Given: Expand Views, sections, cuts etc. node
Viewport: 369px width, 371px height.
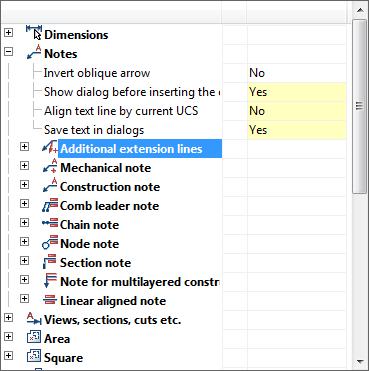Looking at the screenshot, I should (9, 318).
